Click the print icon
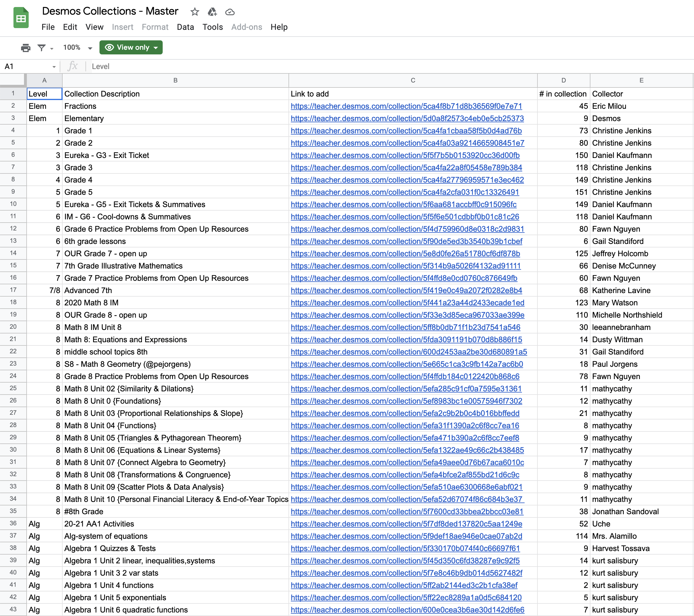 point(25,48)
